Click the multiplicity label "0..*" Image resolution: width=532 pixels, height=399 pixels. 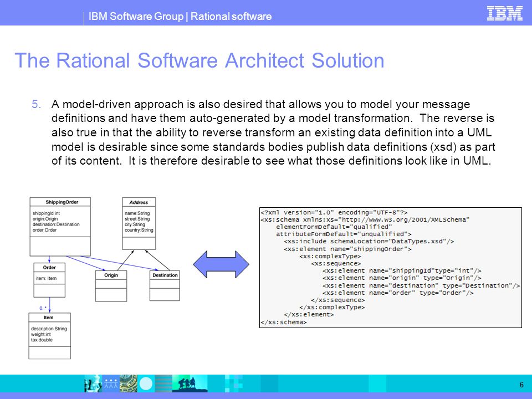pos(43,308)
